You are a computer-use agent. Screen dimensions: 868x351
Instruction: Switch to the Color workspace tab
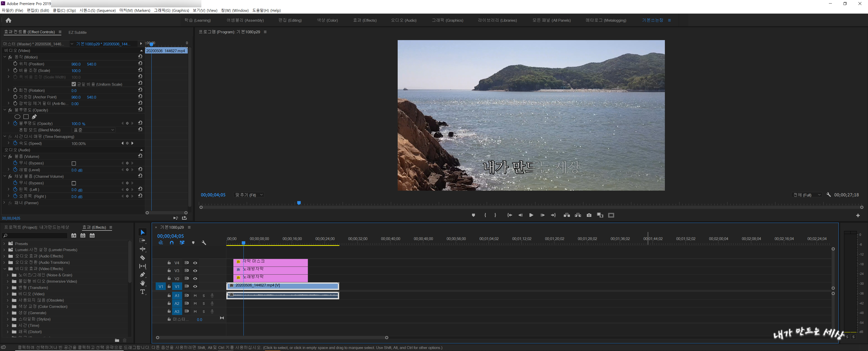coord(327,20)
